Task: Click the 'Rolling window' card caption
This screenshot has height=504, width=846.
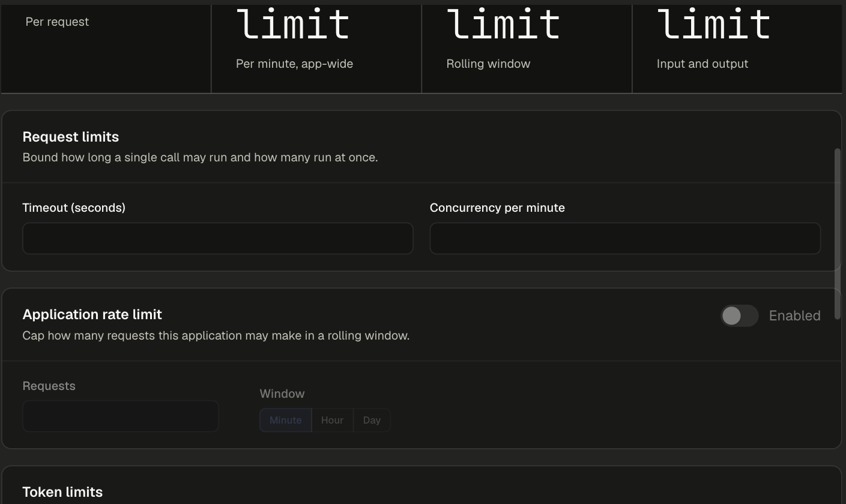Action: click(488, 64)
